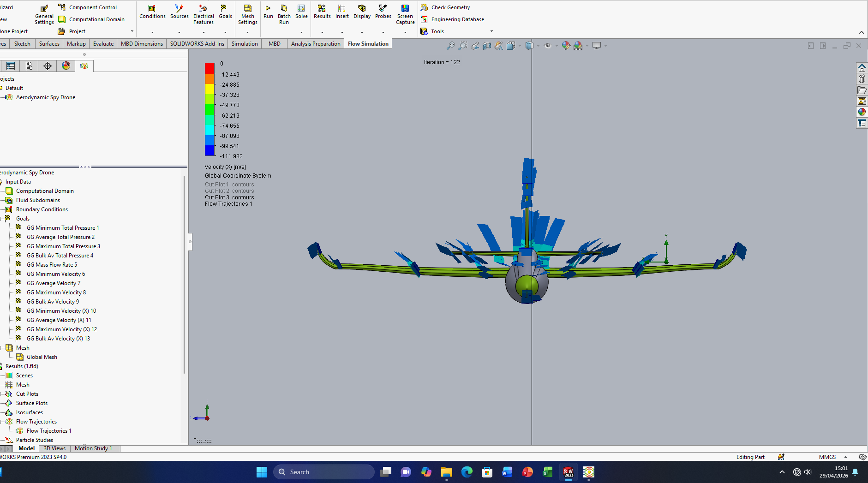The height and width of the screenshot is (483, 868).
Task: Toggle the Section View icon
Action: [x=487, y=46]
